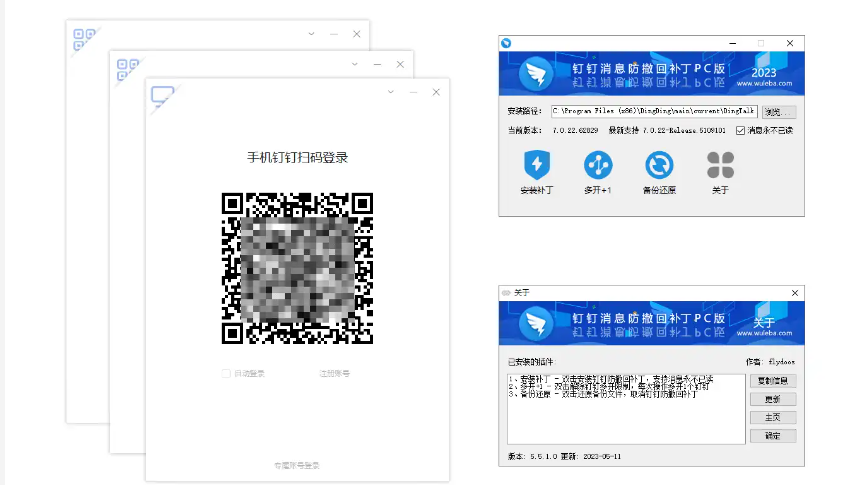Click the 安装补丁 shield icon
The image size is (848, 485).
pos(537,164)
